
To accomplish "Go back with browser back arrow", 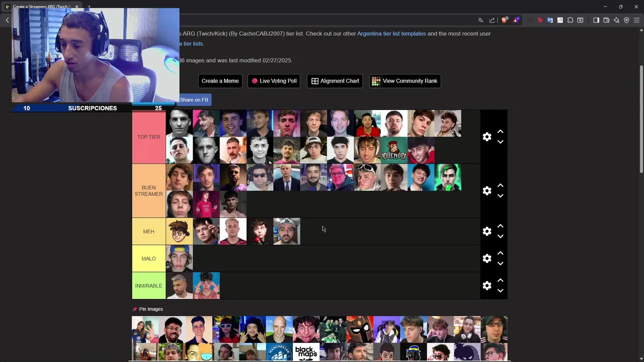I will [7, 20].
